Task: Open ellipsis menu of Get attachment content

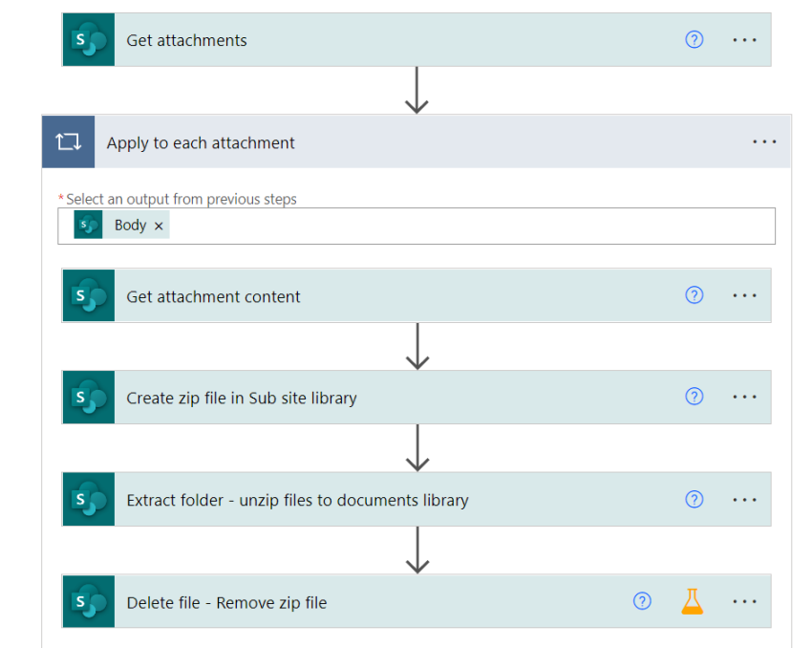Action: click(x=744, y=295)
